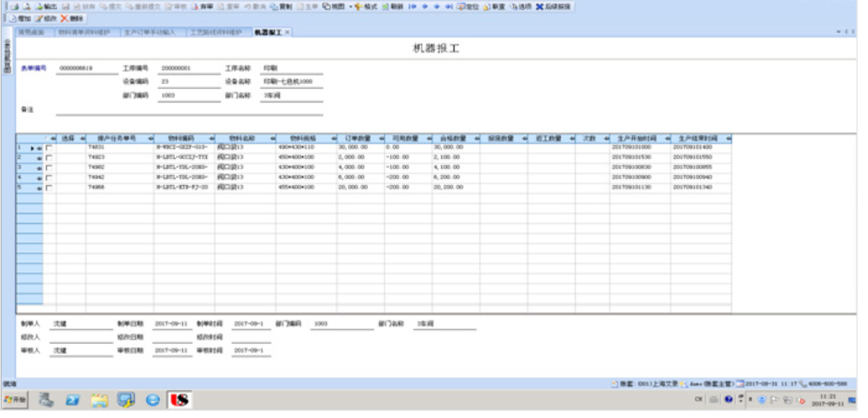Image resolution: width=868 pixels, height=418 pixels.
Task: Select start time cell 201709101000
Action: pyautogui.click(x=640, y=147)
